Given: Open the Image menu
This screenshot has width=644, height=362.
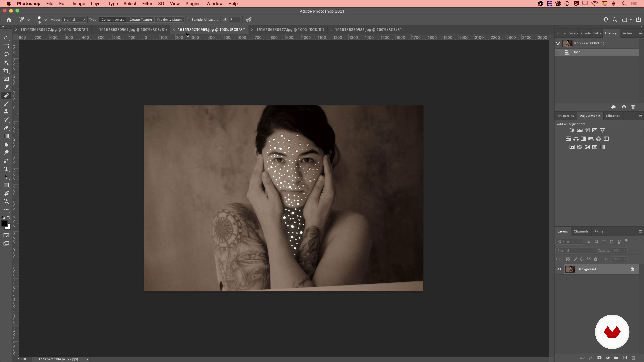Looking at the screenshot, I should (79, 4).
